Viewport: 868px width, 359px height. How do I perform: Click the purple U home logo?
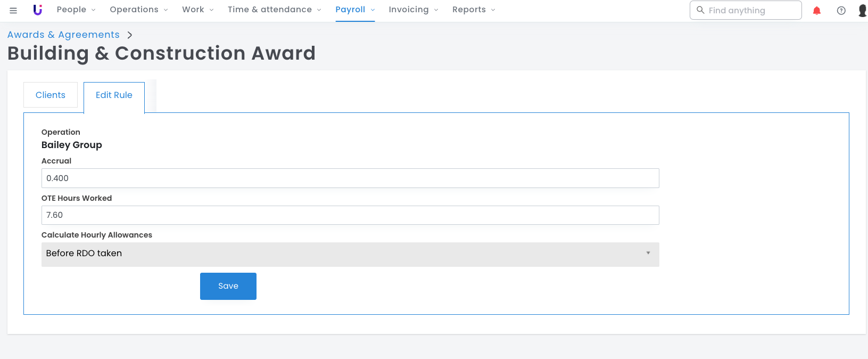37,10
